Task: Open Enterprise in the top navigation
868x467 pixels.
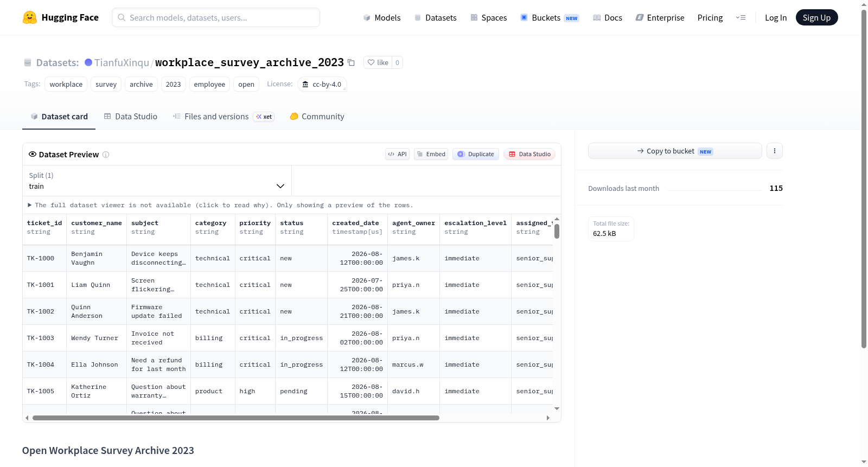Action: click(660, 17)
